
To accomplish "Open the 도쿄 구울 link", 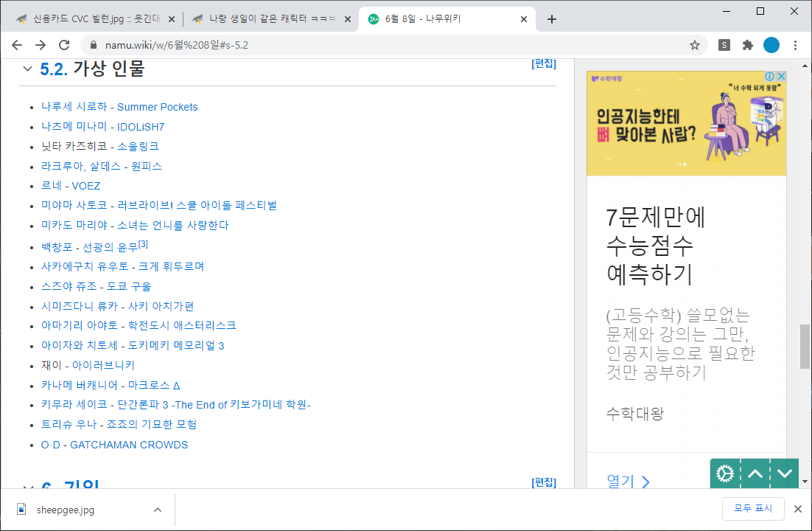I will coord(130,286).
